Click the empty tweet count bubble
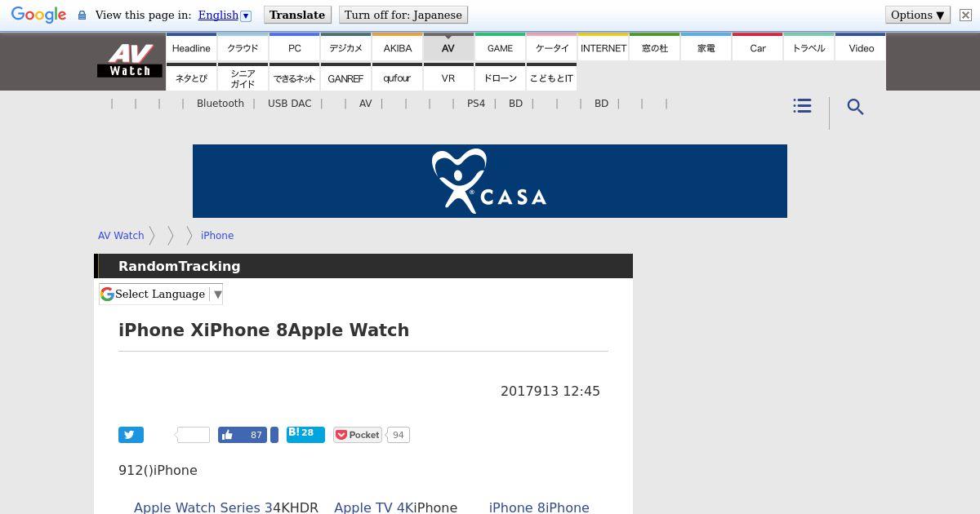This screenshot has width=980, height=514. pyautogui.click(x=194, y=435)
